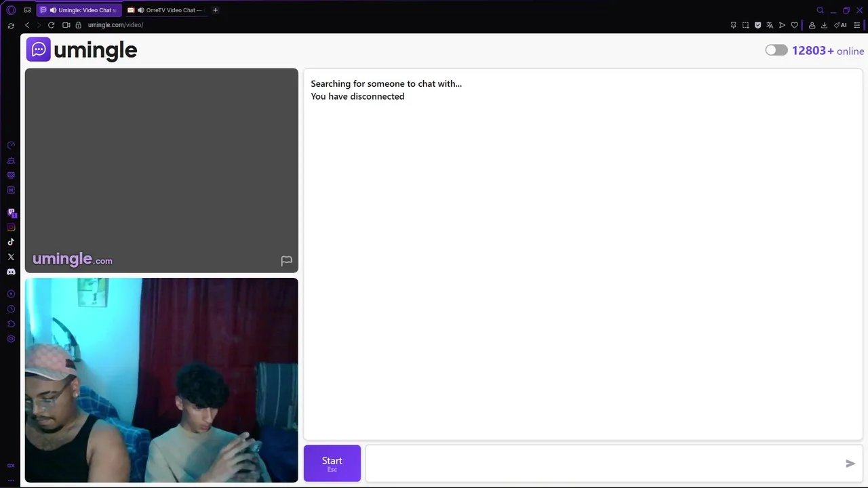The width and height of the screenshot is (868, 488).
Task: Open the three-dots sidebar setup menu
Action: pos(11,480)
